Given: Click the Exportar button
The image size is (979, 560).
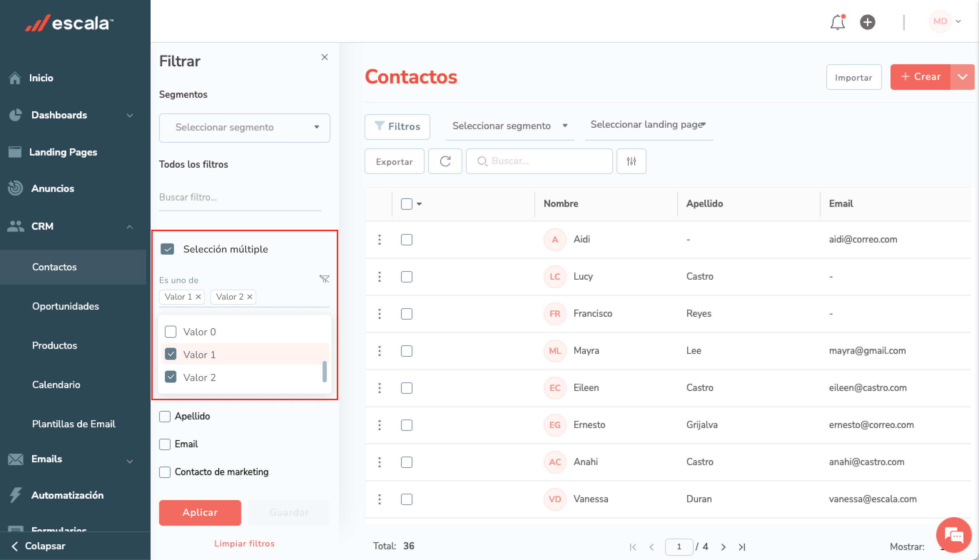Looking at the screenshot, I should tap(394, 161).
